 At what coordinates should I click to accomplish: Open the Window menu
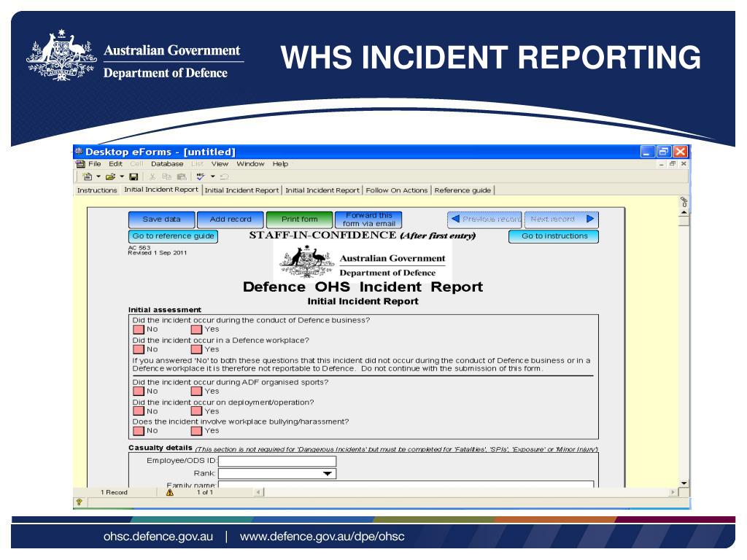point(251,164)
